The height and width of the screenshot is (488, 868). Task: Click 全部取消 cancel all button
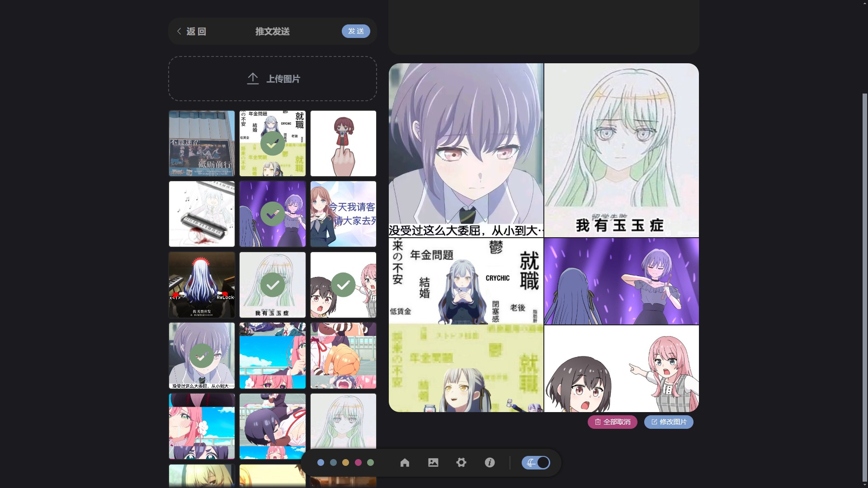[612, 422]
